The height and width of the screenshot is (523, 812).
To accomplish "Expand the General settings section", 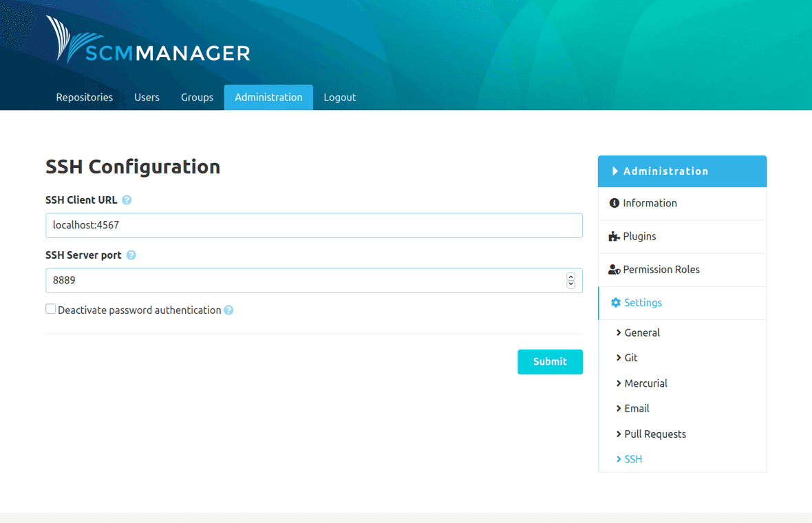I will 638,332.
